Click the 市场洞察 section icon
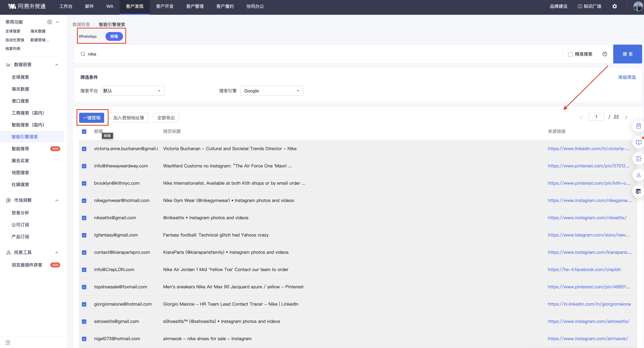 pos(8,200)
